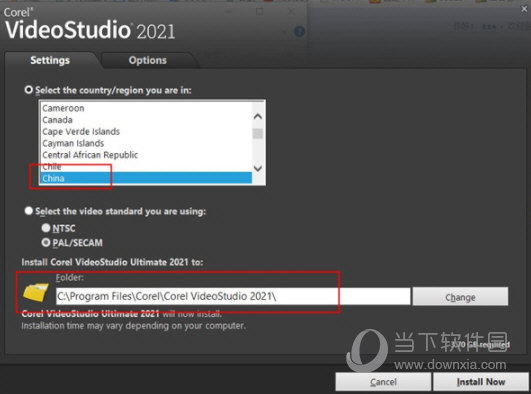Close the installer with the top-right X

[x=524, y=9]
